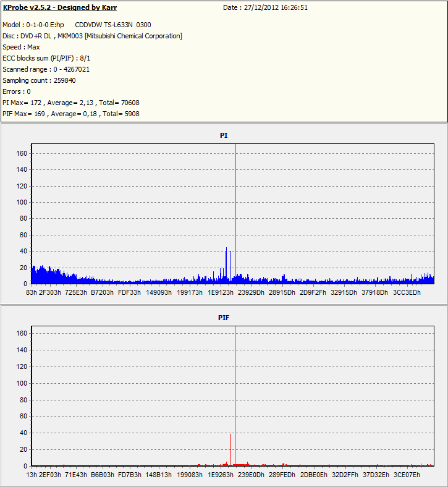Click the PIF chart title
The image size is (448, 487).
(224, 318)
